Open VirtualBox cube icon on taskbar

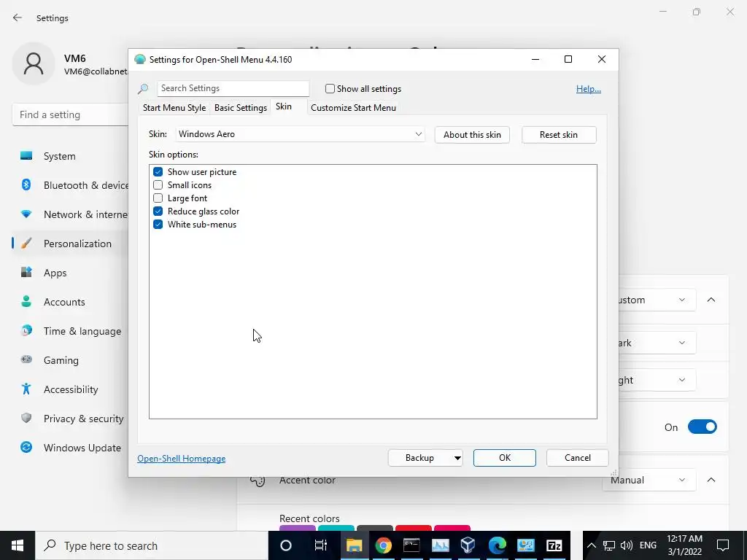468,545
